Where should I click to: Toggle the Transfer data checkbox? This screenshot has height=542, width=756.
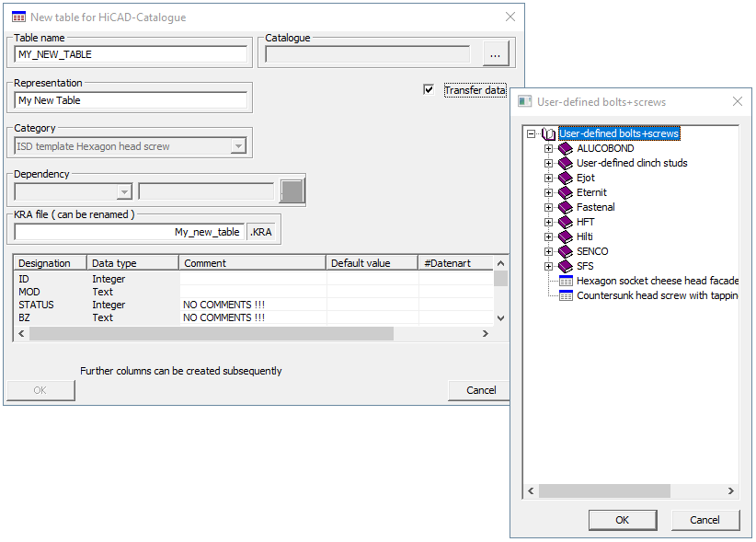[x=429, y=89]
